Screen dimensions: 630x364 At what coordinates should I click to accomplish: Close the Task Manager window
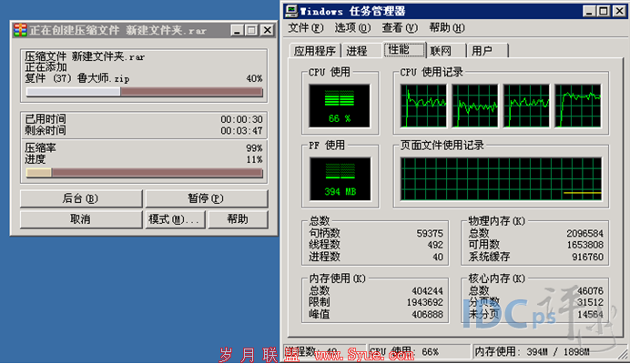click(x=619, y=11)
